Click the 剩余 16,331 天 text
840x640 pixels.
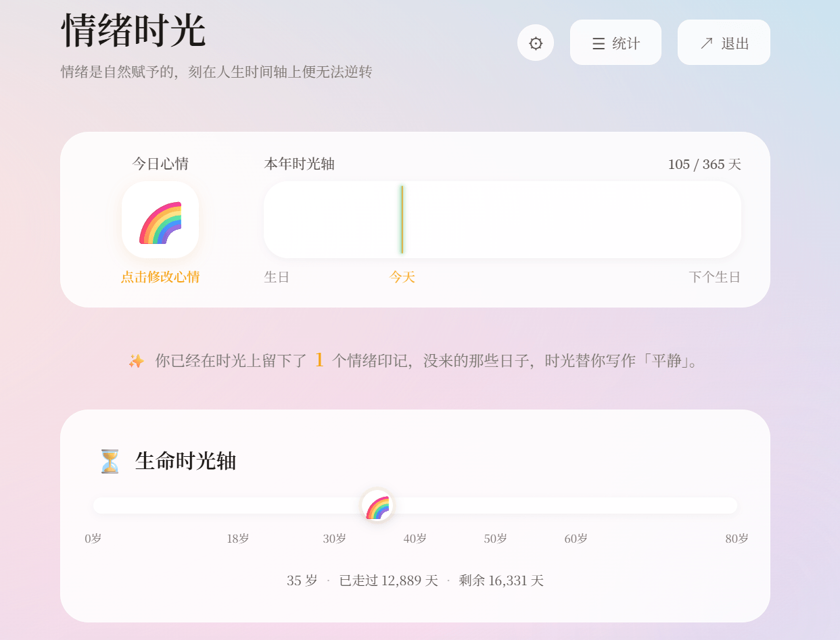pyautogui.click(x=501, y=581)
